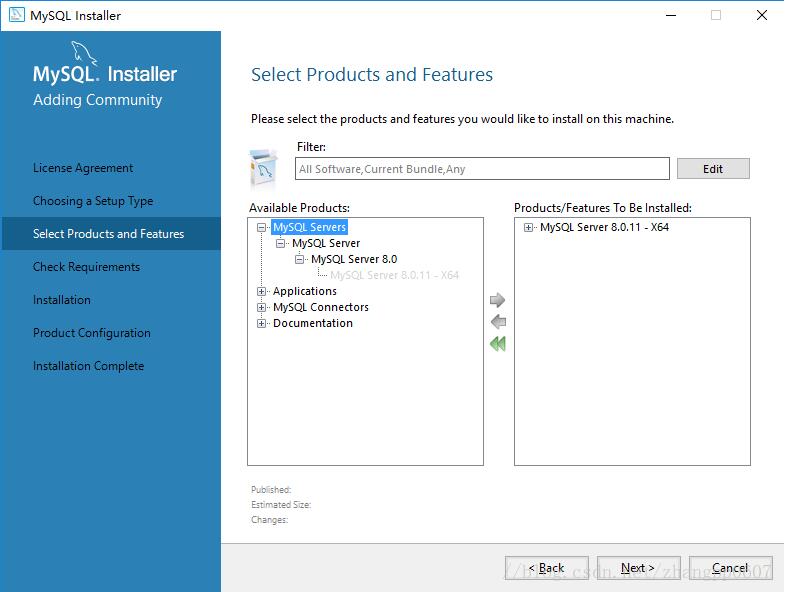
Task: Open the Check Requirements step
Action: [x=86, y=267]
